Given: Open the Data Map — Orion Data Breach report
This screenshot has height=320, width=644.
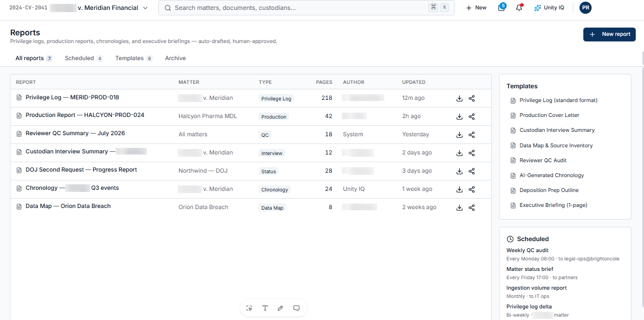Looking at the screenshot, I should coord(68,206).
